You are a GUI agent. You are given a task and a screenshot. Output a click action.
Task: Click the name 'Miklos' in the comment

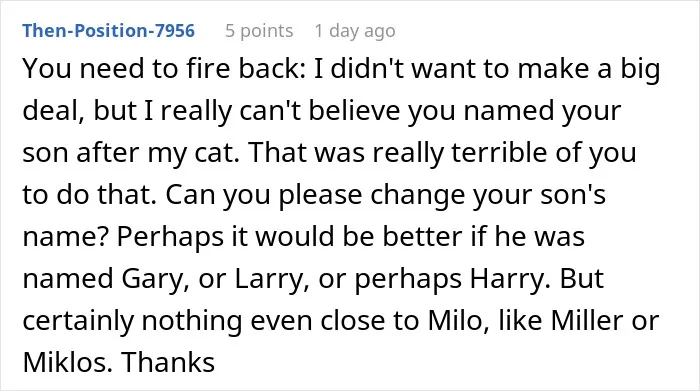65,362
